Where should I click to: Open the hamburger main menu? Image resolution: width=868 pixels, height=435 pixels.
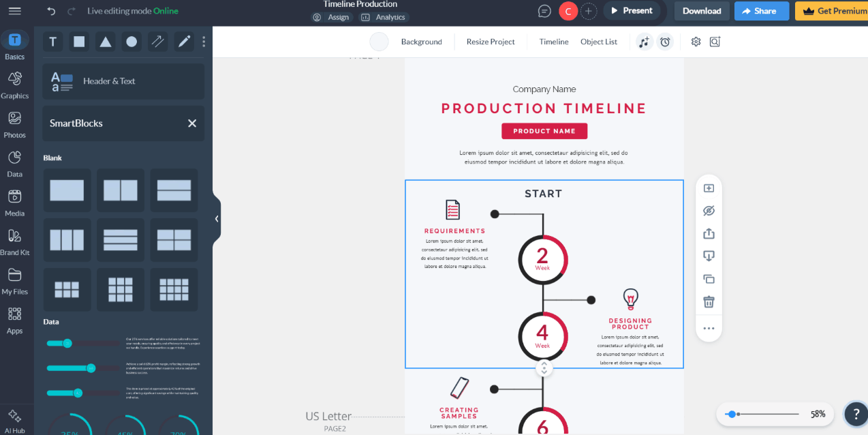(14, 11)
